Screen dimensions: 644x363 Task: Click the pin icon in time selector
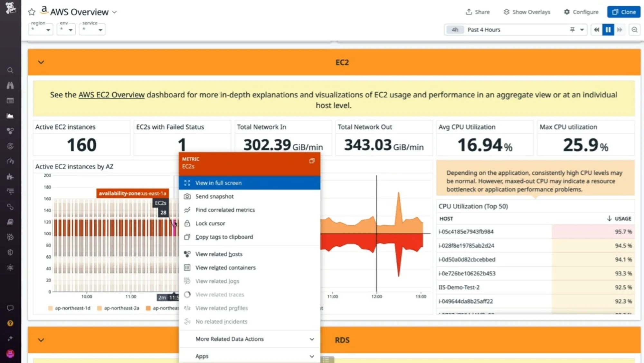tap(572, 30)
